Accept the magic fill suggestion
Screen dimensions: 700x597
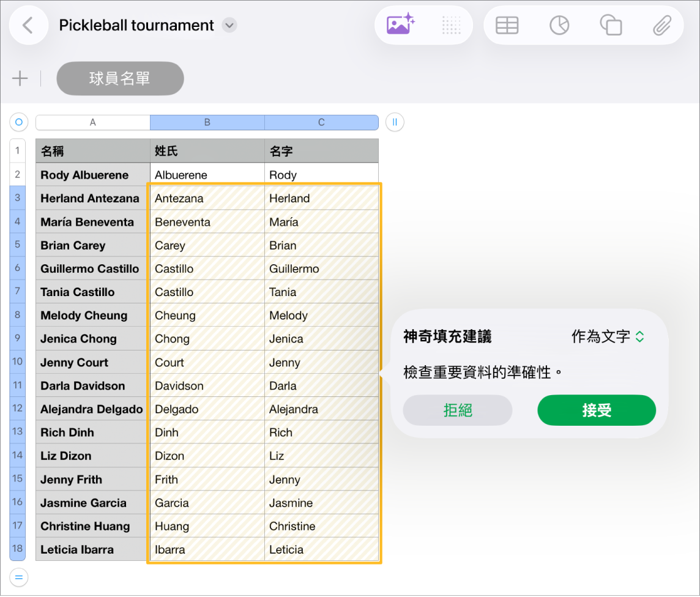coord(596,410)
